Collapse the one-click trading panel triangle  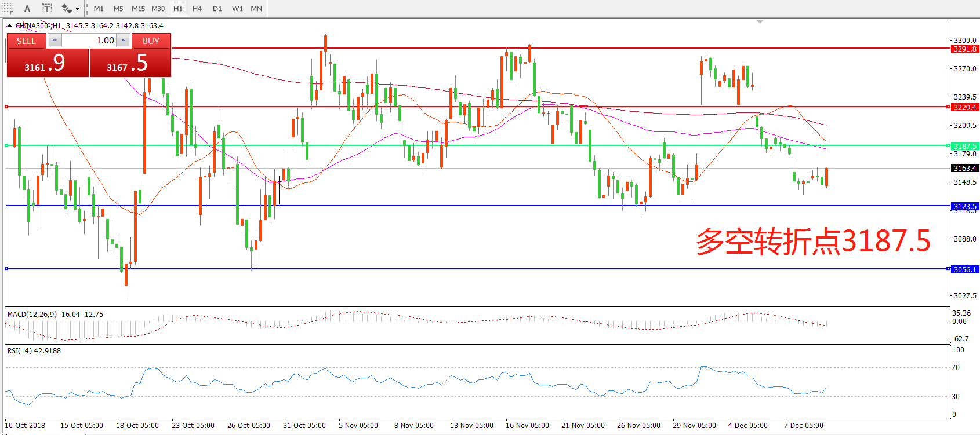pyautogui.click(x=10, y=26)
